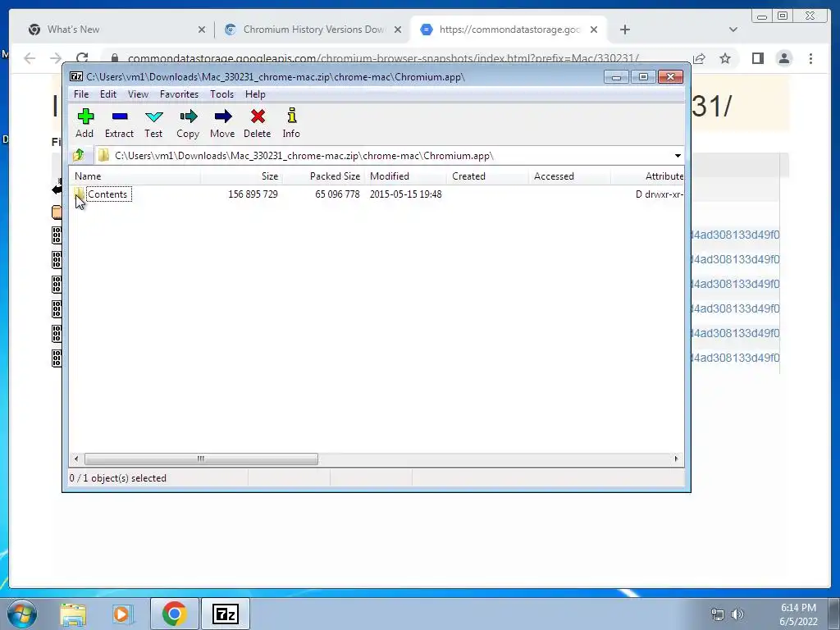
Task: Open the Tools menu
Action: [x=221, y=94]
